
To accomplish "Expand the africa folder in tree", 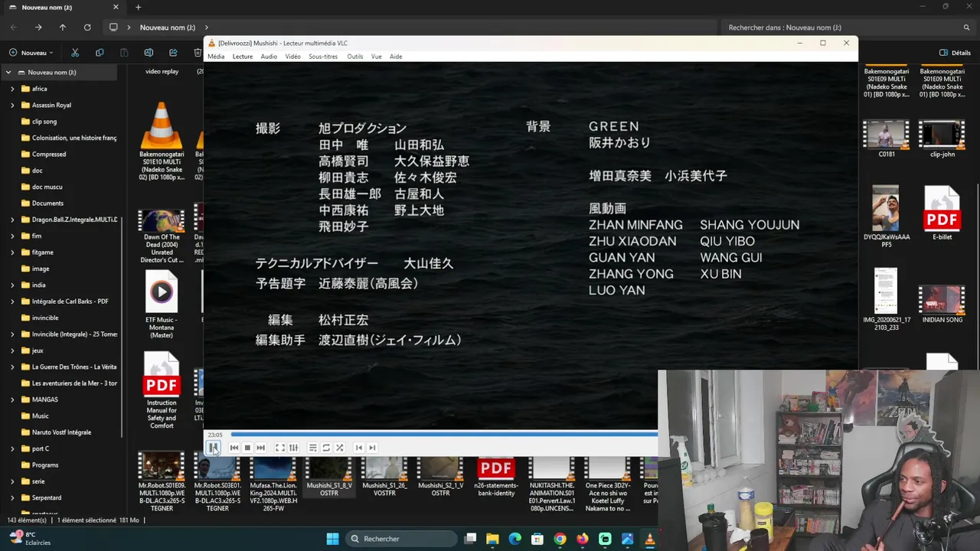I will tap(12, 89).
